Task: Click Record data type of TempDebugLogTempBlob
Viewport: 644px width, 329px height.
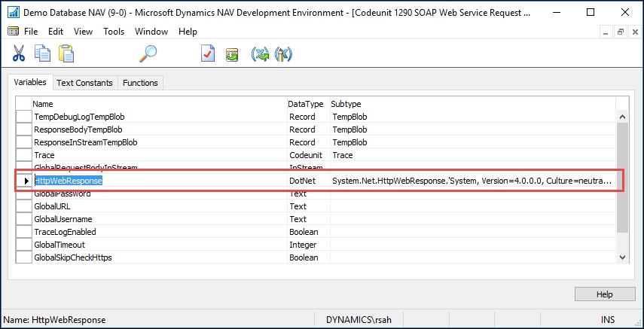Action: click(309, 117)
